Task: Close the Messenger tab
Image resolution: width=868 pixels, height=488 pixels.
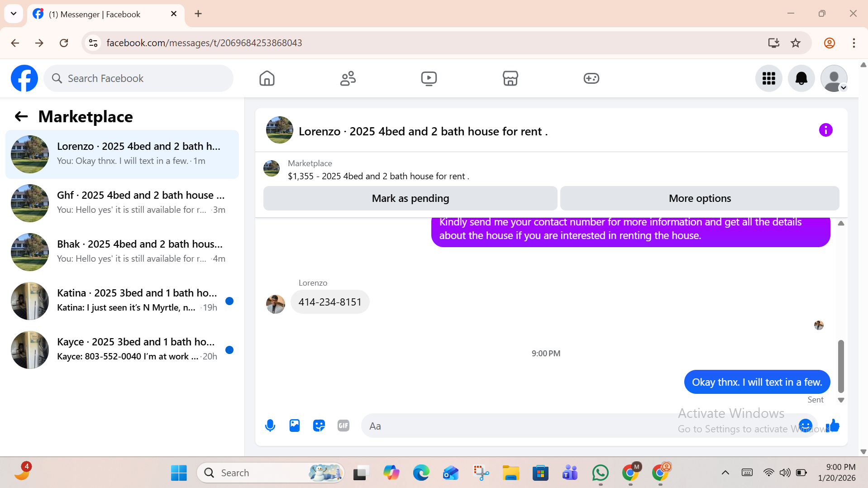Action: 174,14
